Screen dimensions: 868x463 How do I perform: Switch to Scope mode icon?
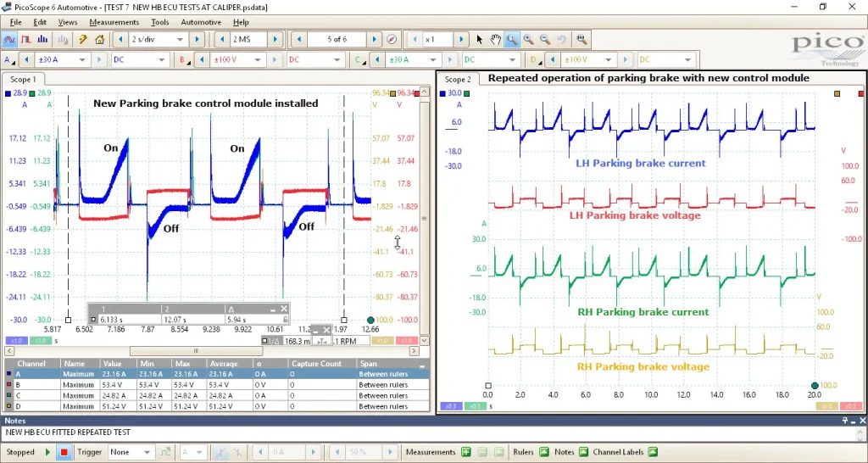10,39
